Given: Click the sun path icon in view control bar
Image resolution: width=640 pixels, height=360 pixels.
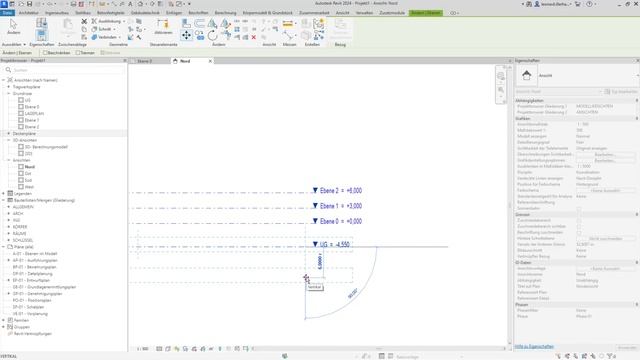Looking at the screenshot, I should (x=177, y=349).
